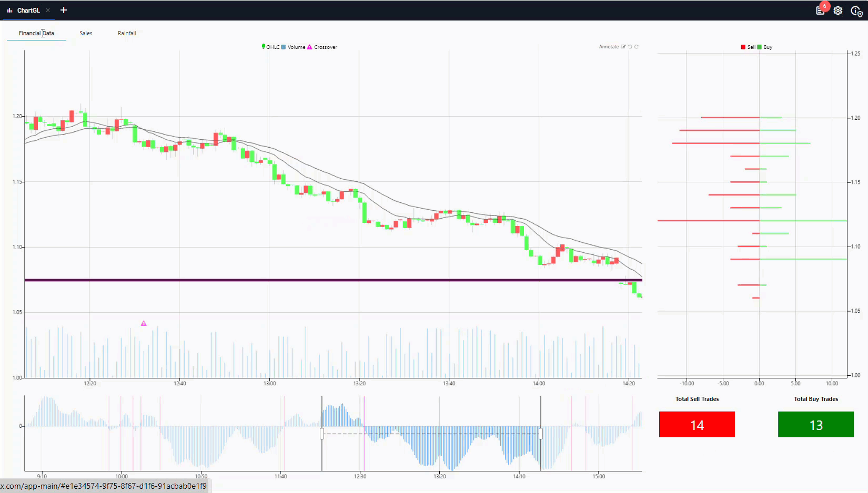Viewport: 868px width, 493px height.
Task: Add a new tab with the plus icon
Action: point(64,10)
